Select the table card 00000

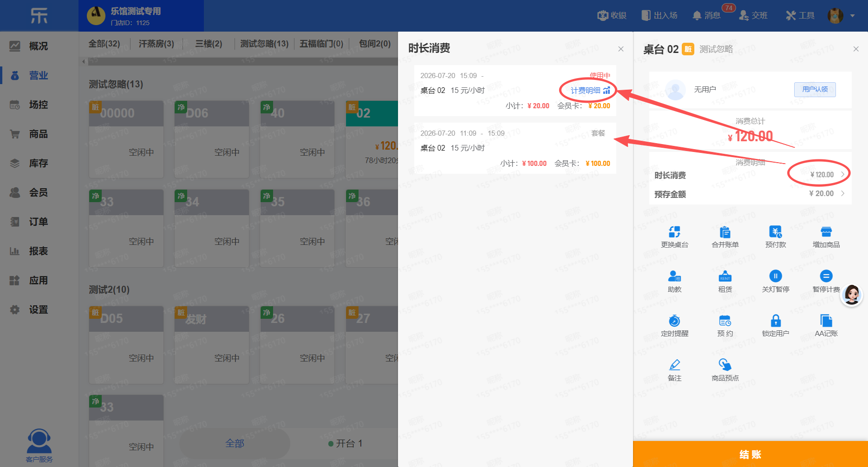tap(126, 139)
